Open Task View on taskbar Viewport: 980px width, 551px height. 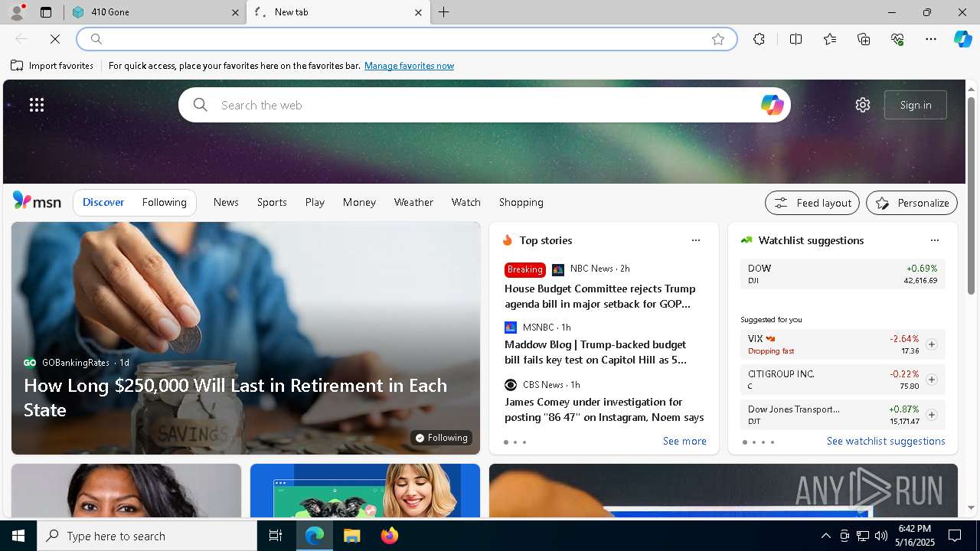pos(276,536)
